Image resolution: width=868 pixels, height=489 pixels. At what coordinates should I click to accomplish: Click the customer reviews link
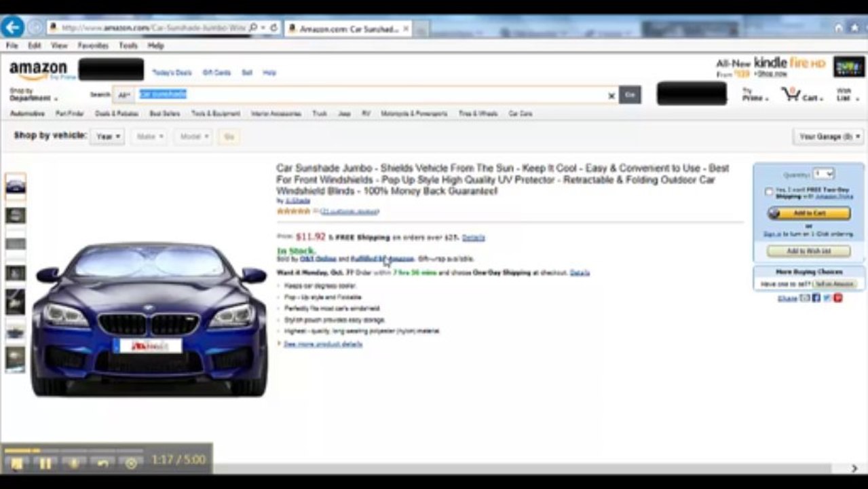click(350, 212)
